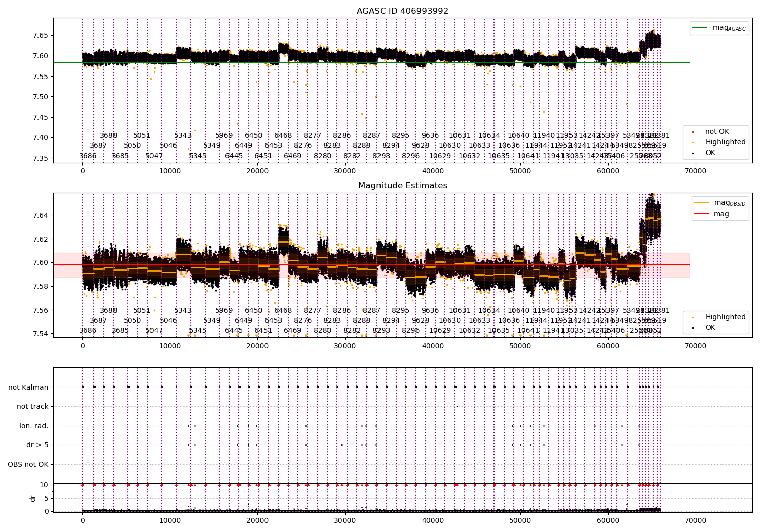Select the 'not OK' legend entry
The image size is (760, 532).
click(717, 132)
